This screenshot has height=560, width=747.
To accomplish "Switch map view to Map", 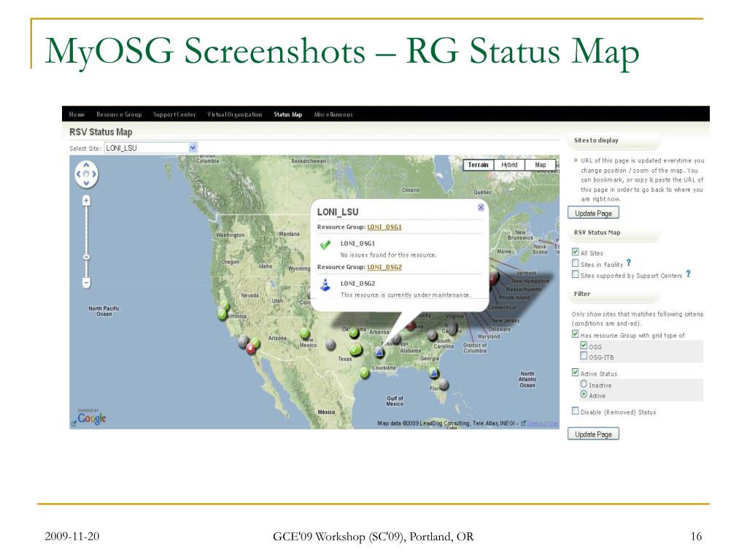I will point(541,165).
